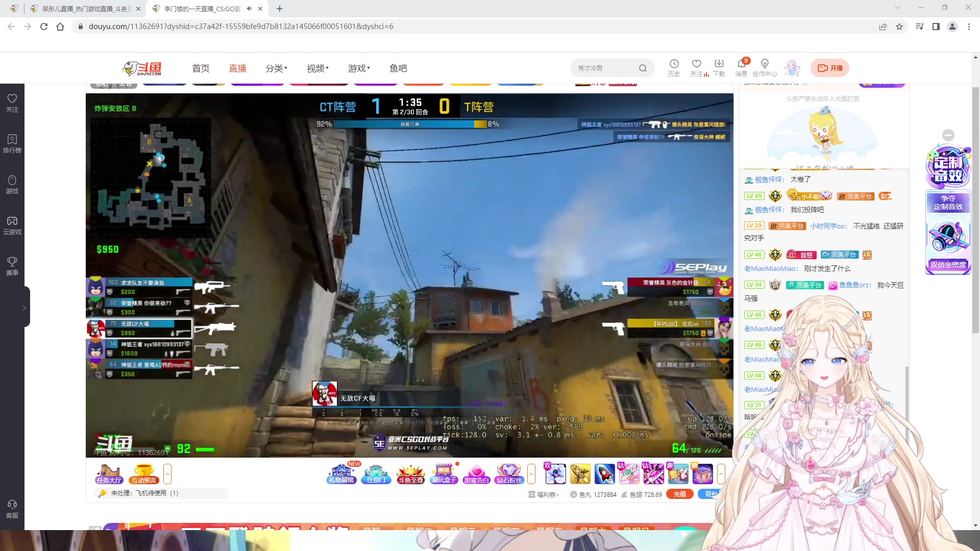Click the 小时同学oo chat username
The image size is (980, 551).
(828, 226)
